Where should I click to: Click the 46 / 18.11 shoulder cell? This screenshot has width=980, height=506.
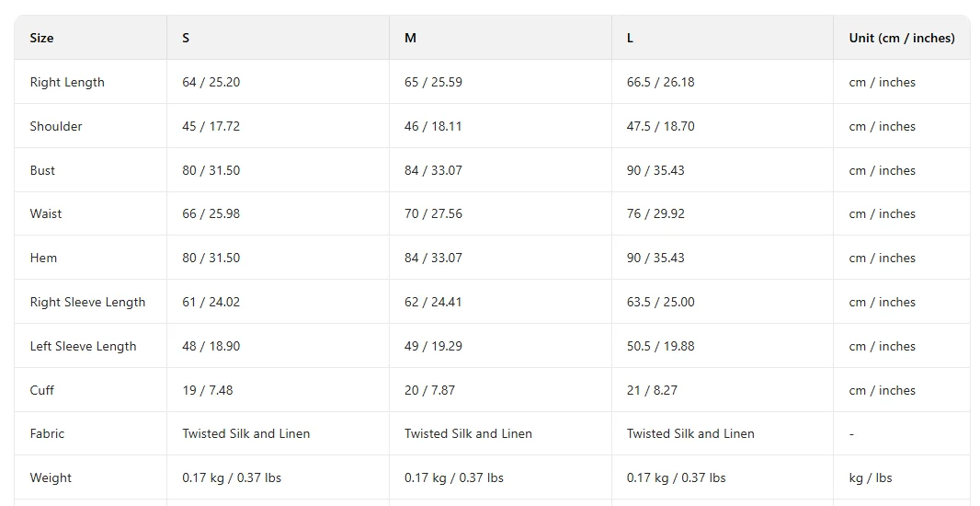tap(433, 126)
